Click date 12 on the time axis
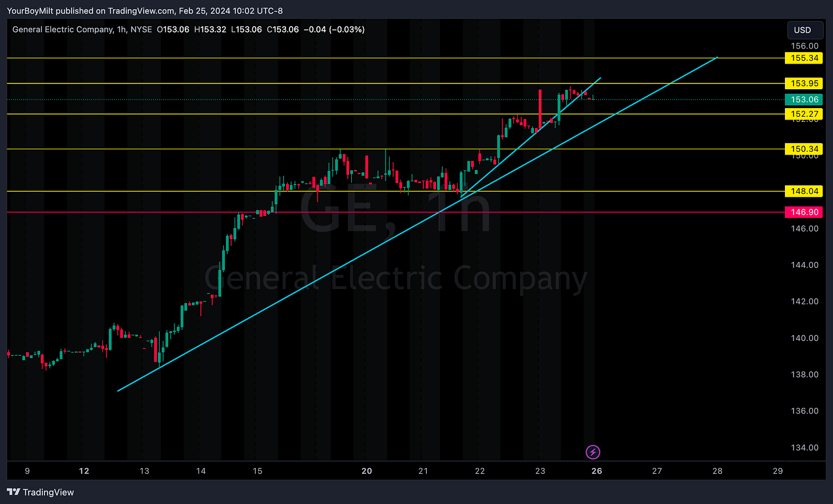The height and width of the screenshot is (504, 833). point(84,471)
